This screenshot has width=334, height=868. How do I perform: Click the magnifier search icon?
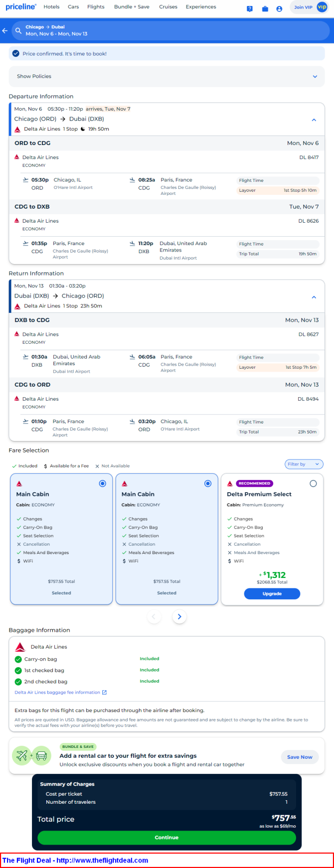click(18, 31)
